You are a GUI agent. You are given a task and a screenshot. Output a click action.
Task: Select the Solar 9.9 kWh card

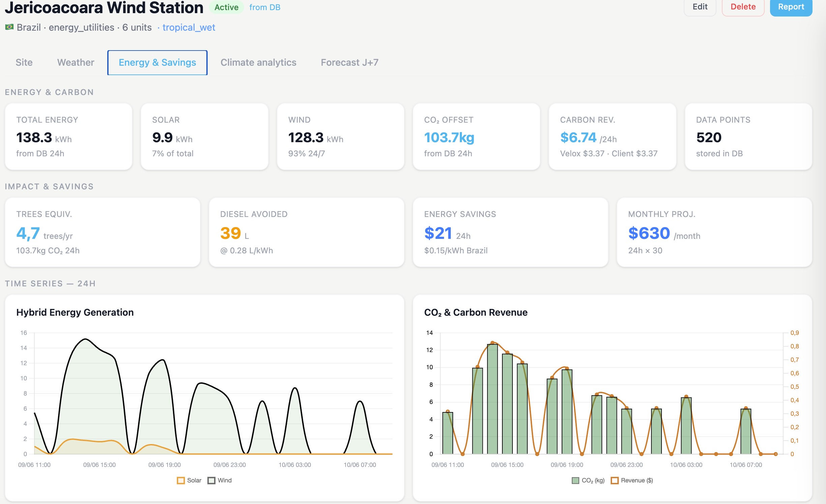205,136
